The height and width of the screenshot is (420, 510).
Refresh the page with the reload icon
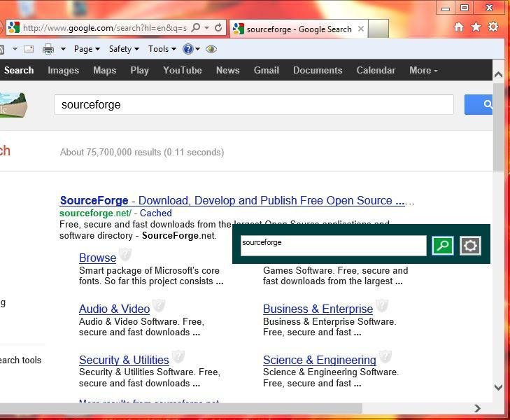218,28
